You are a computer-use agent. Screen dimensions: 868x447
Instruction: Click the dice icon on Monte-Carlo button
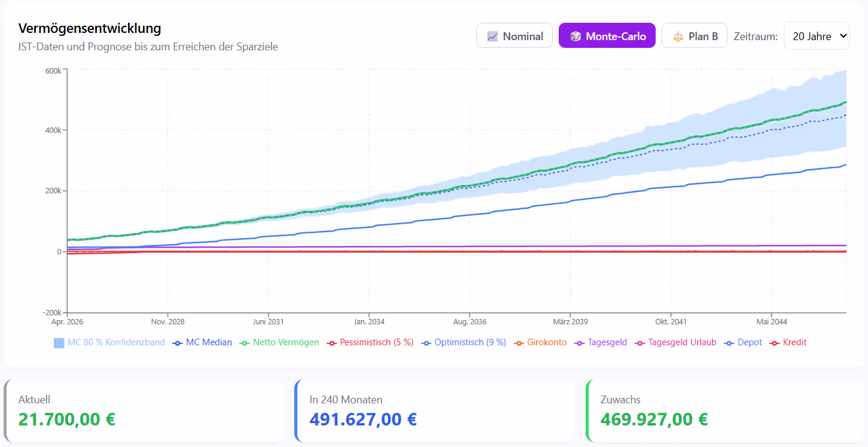575,37
